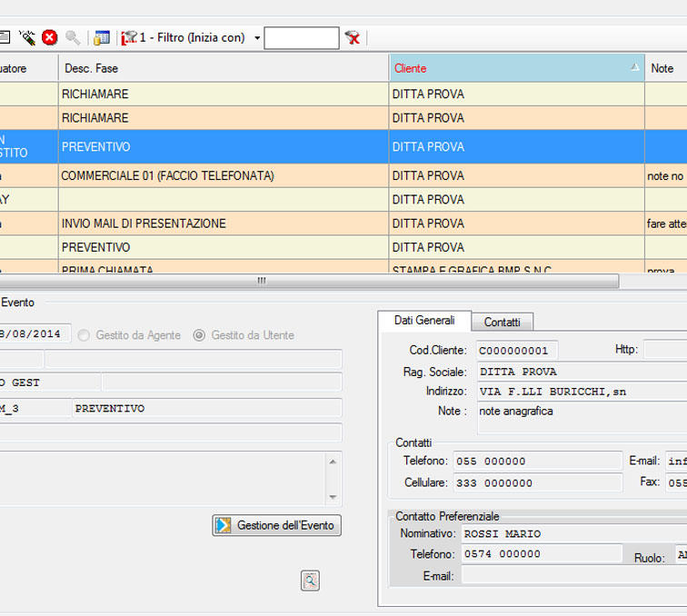Image resolution: width=687 pixels, height=616 pixels.
Task: Click the form list icon in toolbar
Action: tap(5, 37)
